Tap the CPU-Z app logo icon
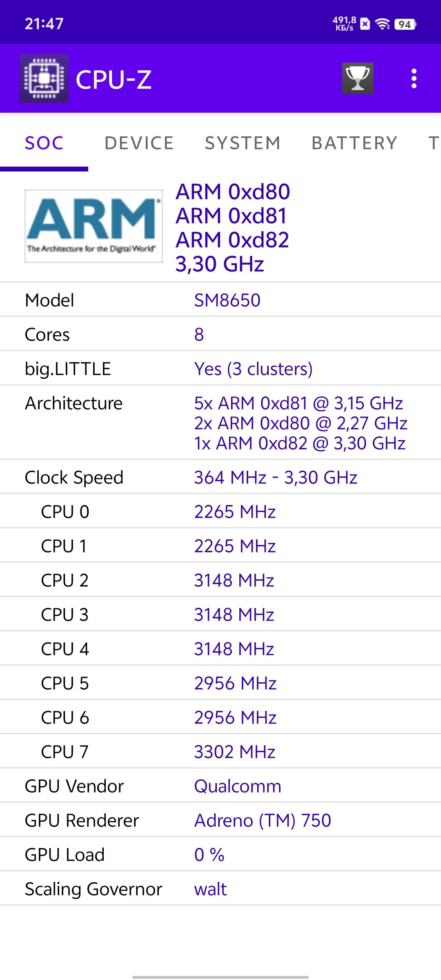 [x=44, y=78]
